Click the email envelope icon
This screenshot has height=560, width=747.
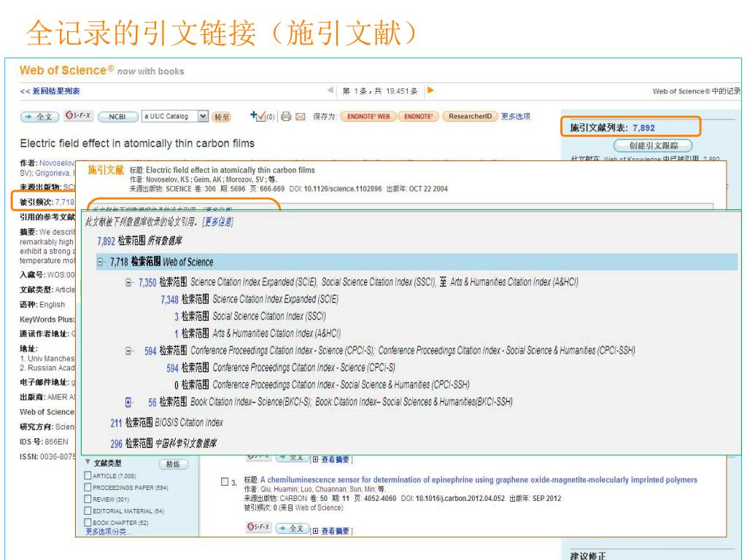(x=300, y=117)
